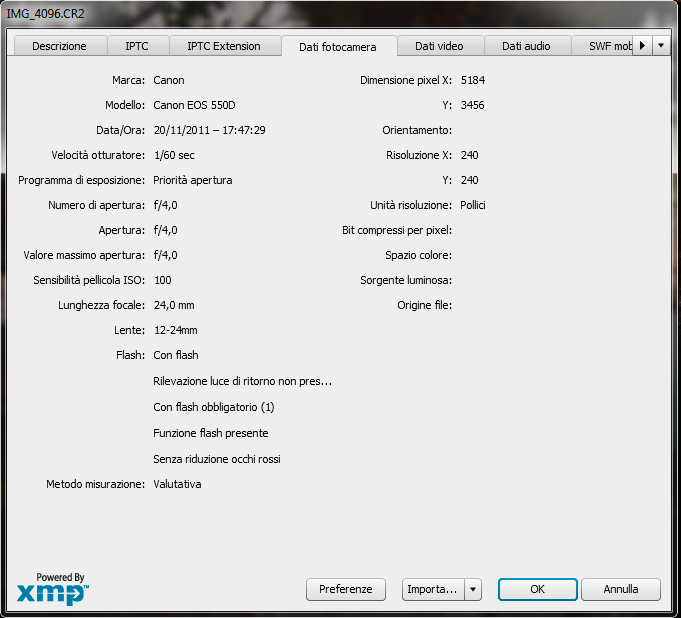The image size is (681, 618).
Task: Click the Importa... button
Action: (433, 589)
